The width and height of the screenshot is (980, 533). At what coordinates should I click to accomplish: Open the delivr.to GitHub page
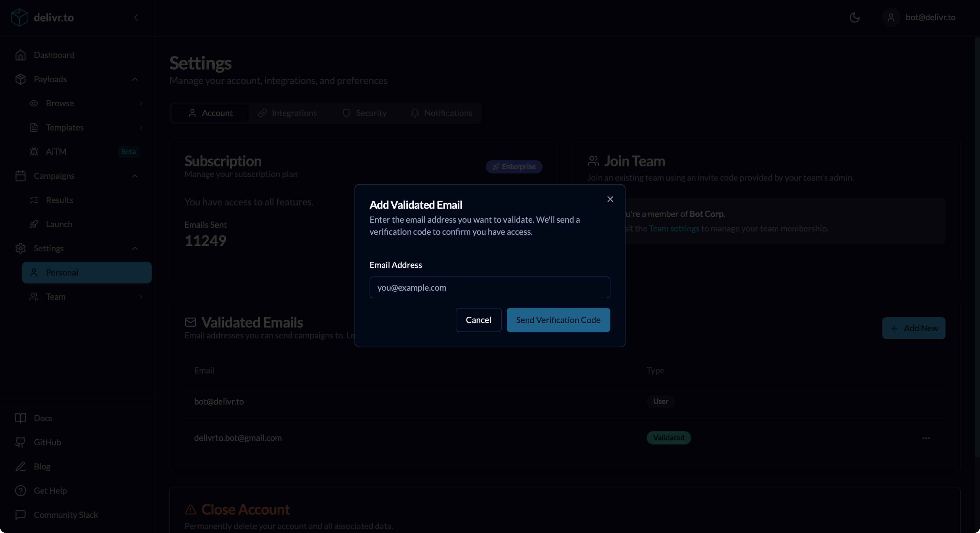(47, 442)
